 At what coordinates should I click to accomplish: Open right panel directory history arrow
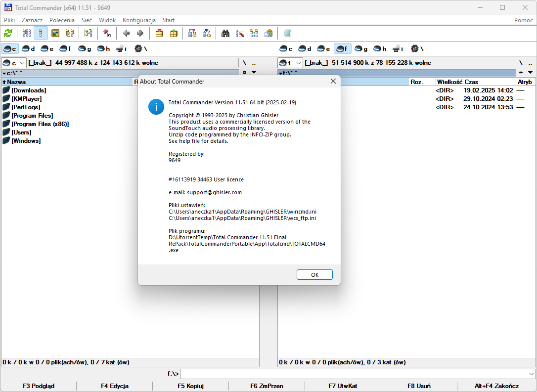coord(530,73)
